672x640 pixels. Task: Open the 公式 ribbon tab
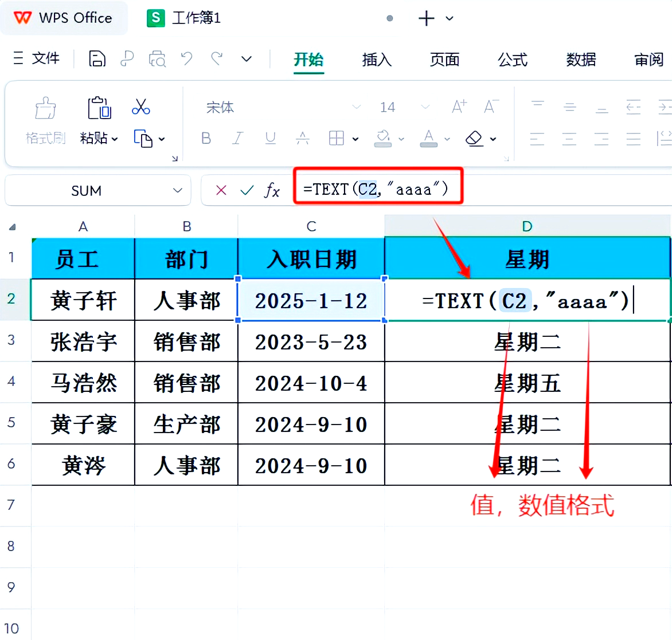point(513,60)
